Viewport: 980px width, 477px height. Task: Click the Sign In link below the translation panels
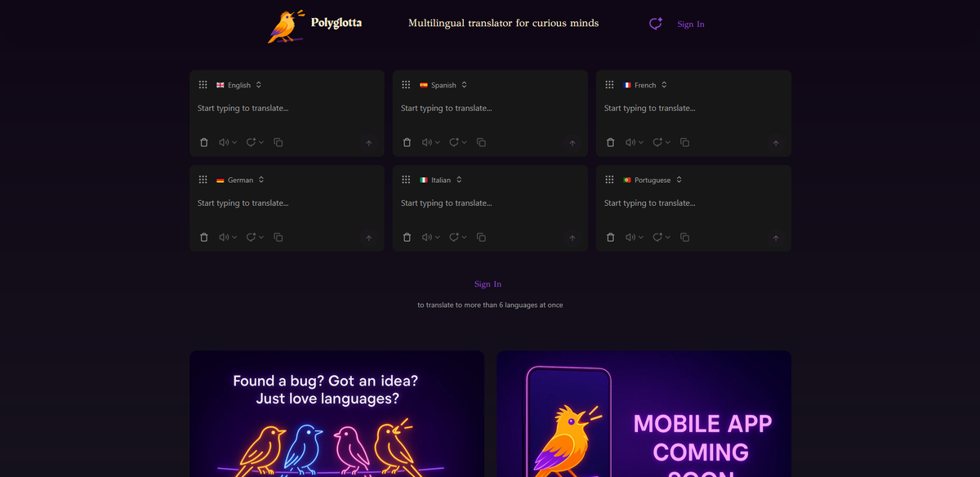(488, 284)
